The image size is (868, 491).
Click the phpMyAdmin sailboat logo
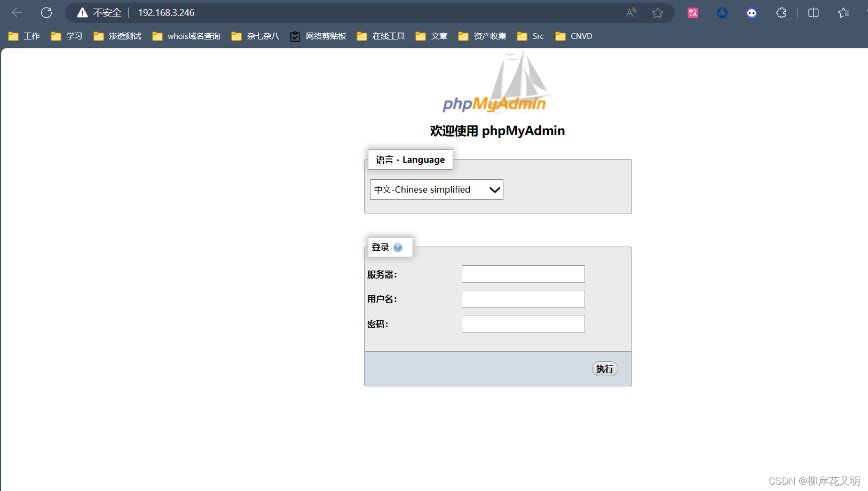pos(496,83)
